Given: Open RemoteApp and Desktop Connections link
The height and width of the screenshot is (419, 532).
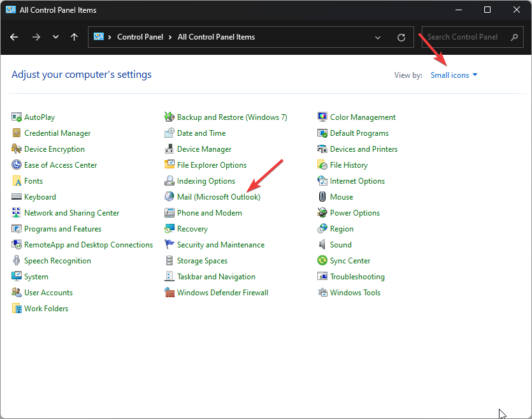Looking at the screenshot, I should click(x=89, y=245).
